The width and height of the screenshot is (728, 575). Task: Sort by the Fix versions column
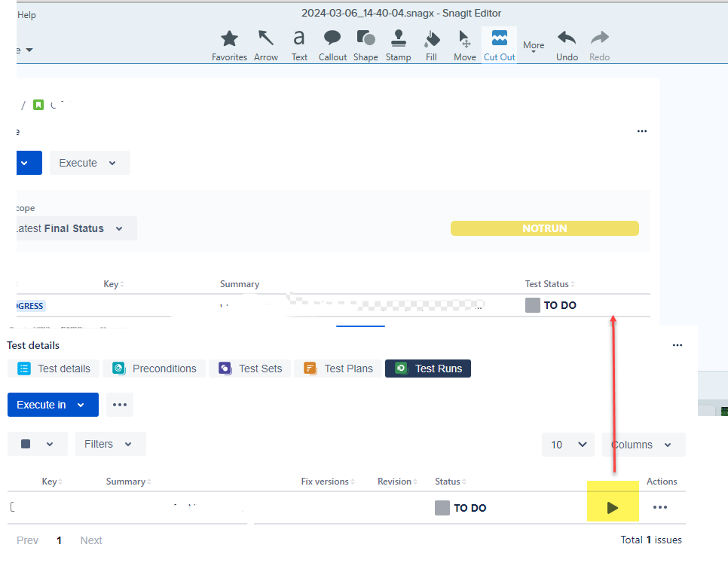coord(328,482)
